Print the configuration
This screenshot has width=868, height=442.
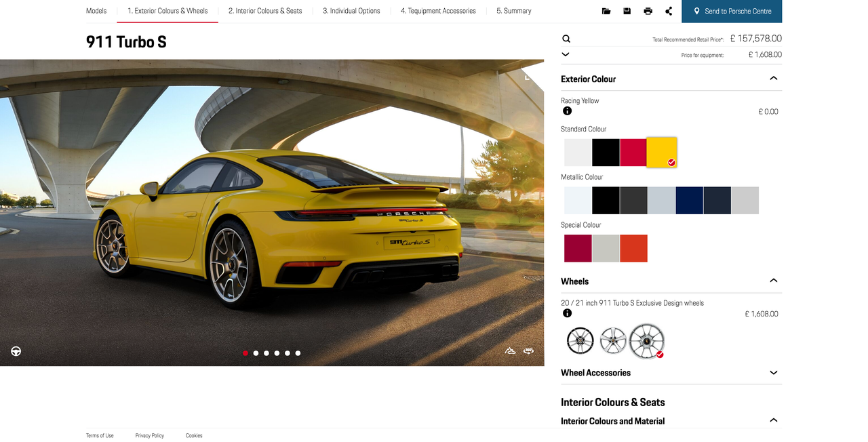click(648, 10)
